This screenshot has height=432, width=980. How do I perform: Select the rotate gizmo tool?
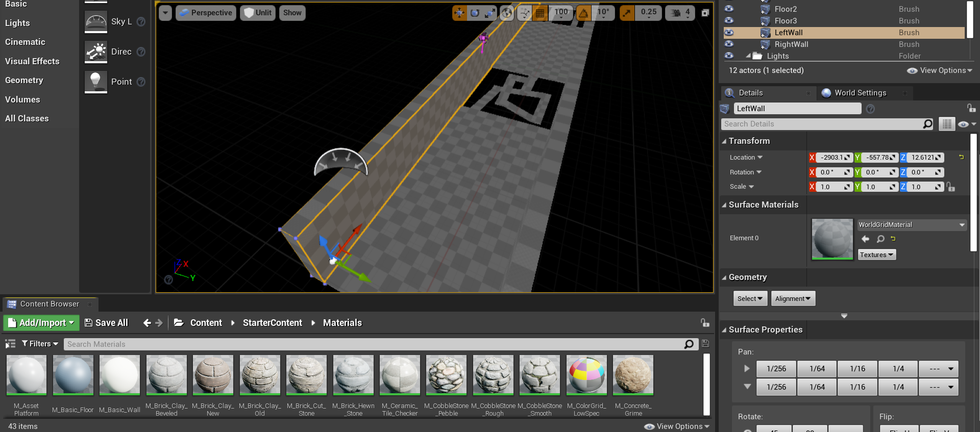point(475,13)
